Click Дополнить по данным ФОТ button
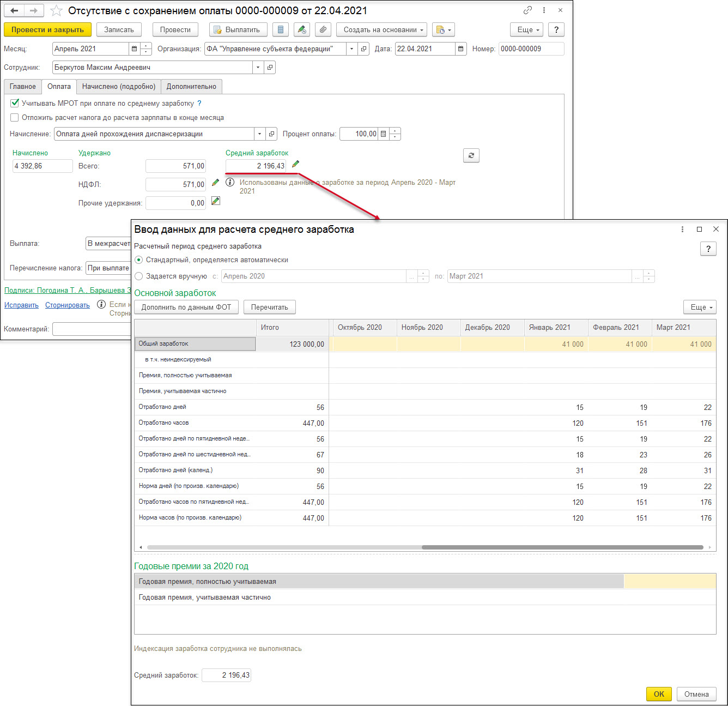The width and height of the screenshot is (728, 706). 186,307
